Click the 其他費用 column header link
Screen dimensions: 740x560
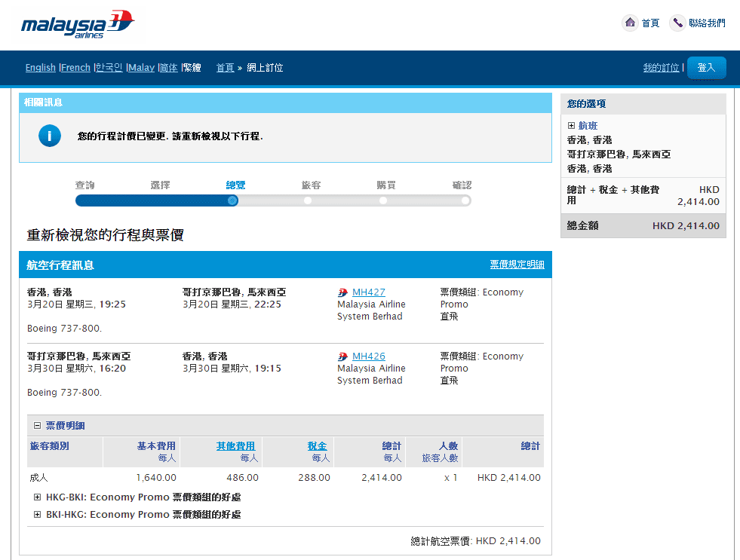click(x=235, y=446)
